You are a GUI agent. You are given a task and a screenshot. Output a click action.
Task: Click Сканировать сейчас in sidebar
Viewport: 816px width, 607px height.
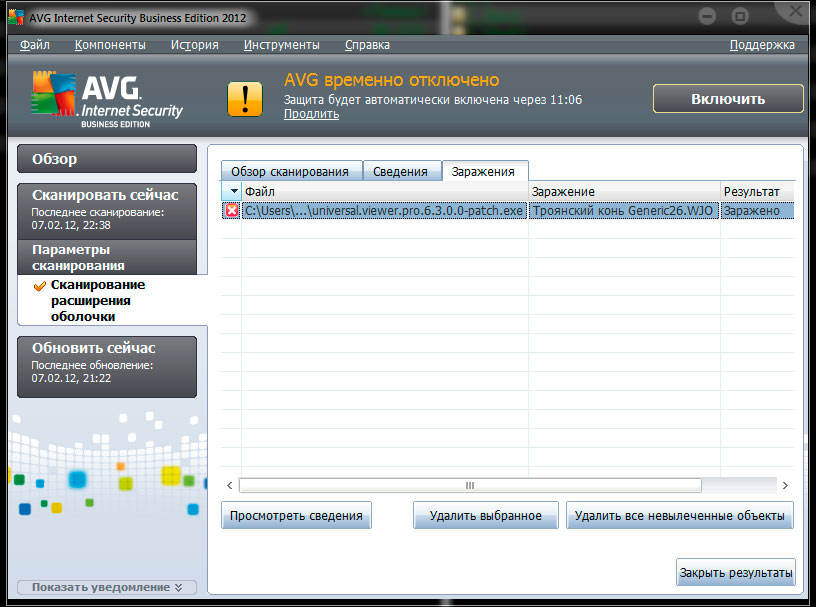[107, 210]
